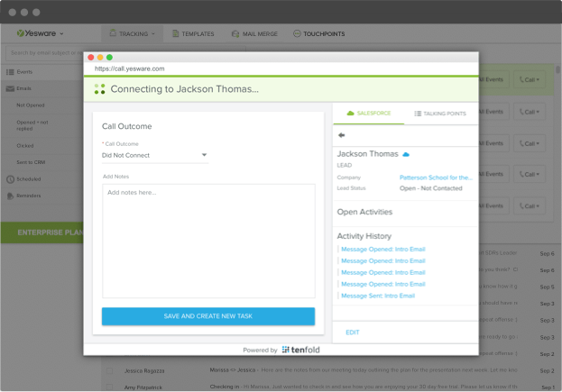Image resolution: width=562 pixels, height=392 pixels.
Task: Click the scrollbar in the background window
Action: pyautogui.click(x=557, y=69)
